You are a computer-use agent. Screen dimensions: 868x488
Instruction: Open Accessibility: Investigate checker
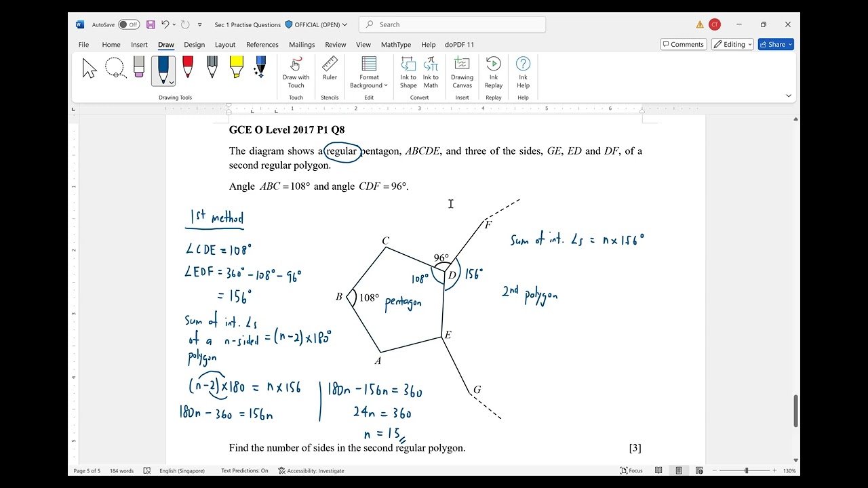(311, 470)
